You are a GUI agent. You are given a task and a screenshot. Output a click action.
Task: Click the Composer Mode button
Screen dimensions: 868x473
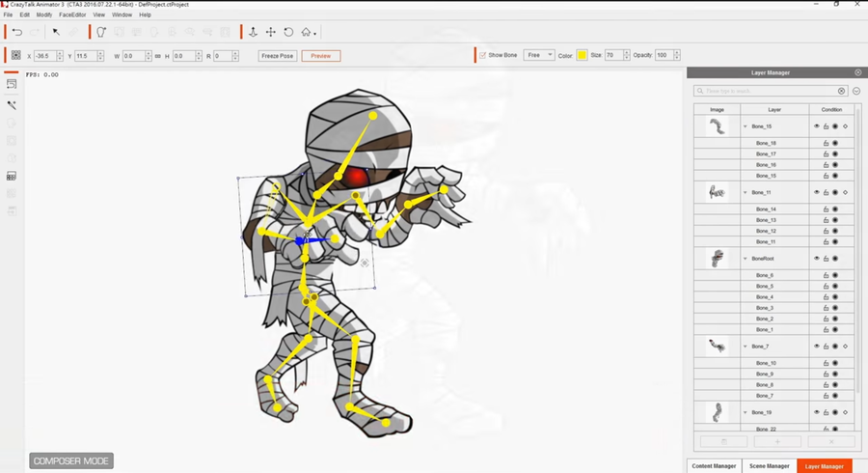coord(71,460)
